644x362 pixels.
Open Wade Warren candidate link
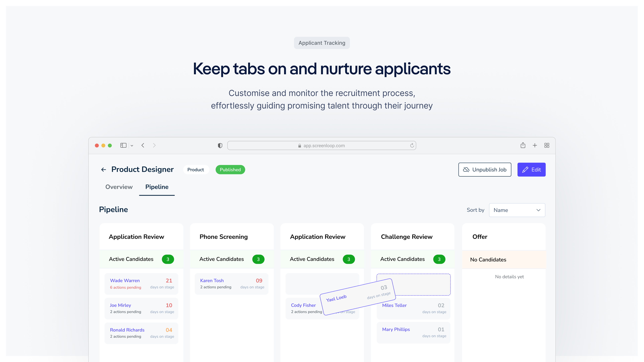[125, 281]
